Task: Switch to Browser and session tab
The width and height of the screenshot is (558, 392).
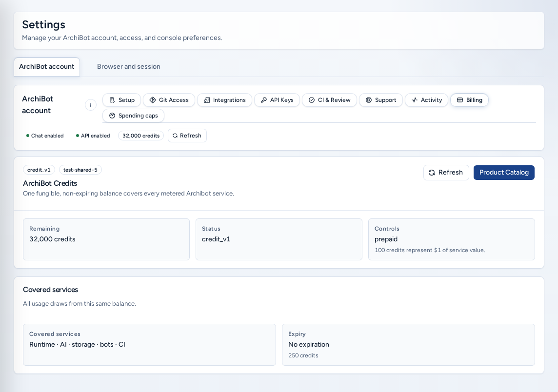Action: [x=128, y=67]
